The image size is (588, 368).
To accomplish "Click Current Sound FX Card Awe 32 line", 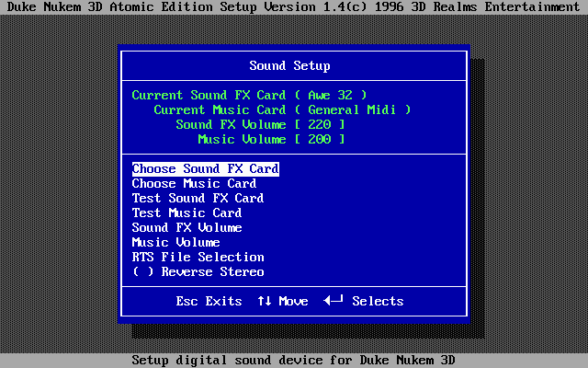I will (249, 95).
